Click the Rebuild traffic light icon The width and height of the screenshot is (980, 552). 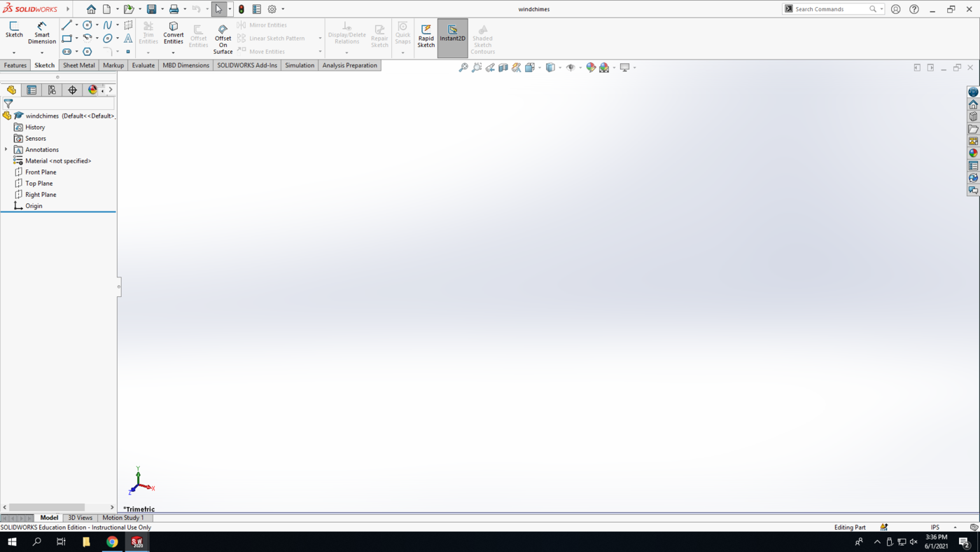pyautogui.click(x=241, y=9)
